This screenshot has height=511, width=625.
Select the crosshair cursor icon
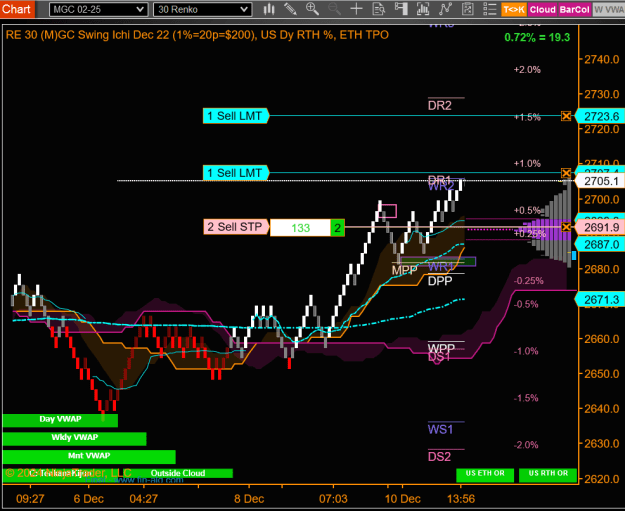[356, 9]
